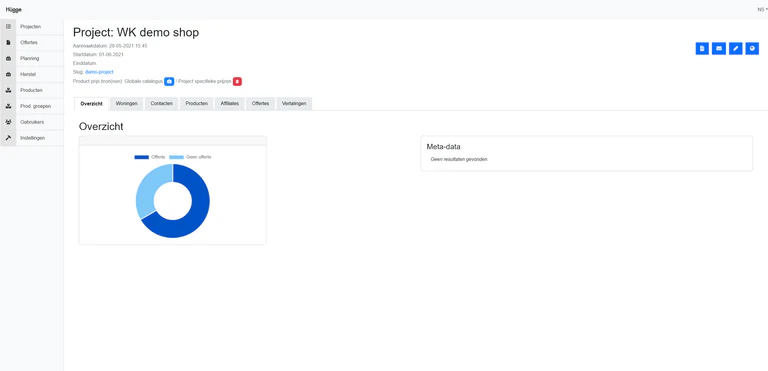Open the Contacten tab
Viewport: 768px width, 371px height.
click(162, 104)
